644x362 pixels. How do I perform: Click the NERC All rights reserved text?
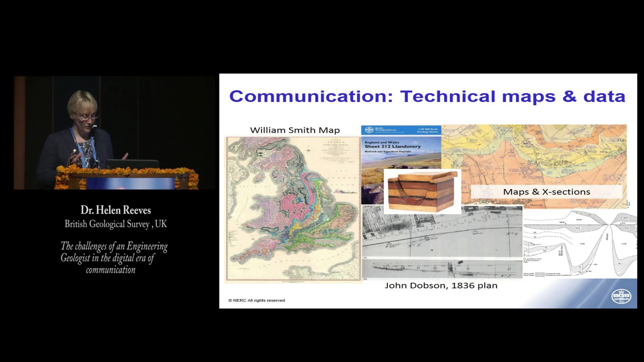point(256,300)
